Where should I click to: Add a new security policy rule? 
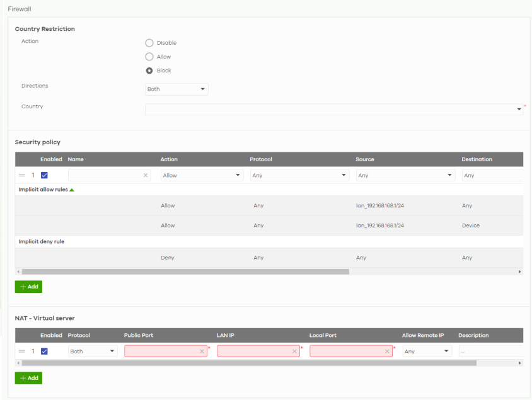(28, 287)
